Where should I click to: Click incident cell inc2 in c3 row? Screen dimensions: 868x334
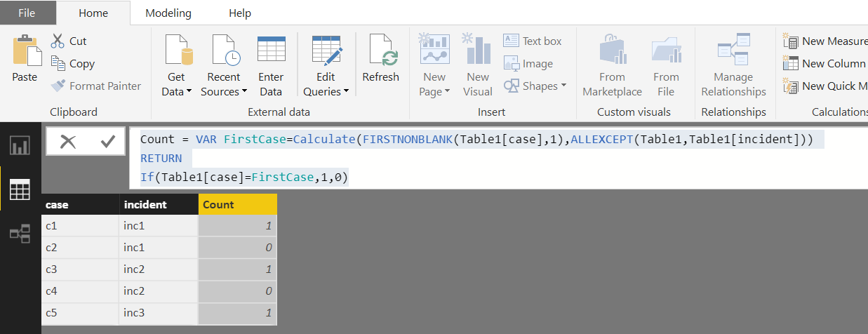pos(159,269)
